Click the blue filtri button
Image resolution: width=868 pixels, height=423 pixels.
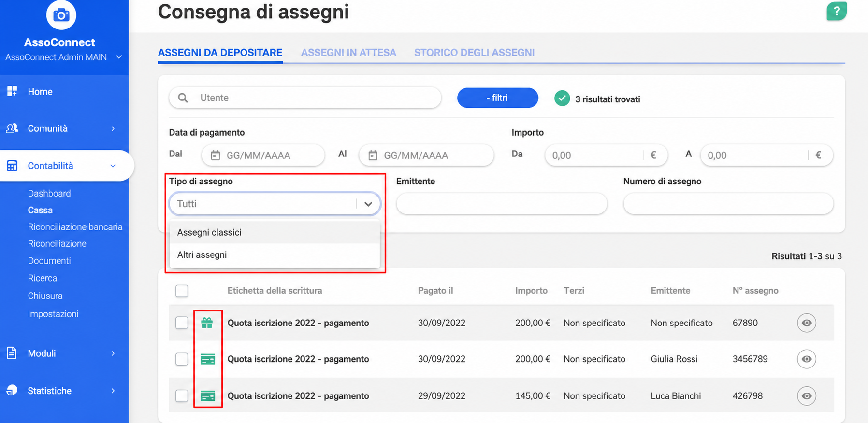[498, 98]
